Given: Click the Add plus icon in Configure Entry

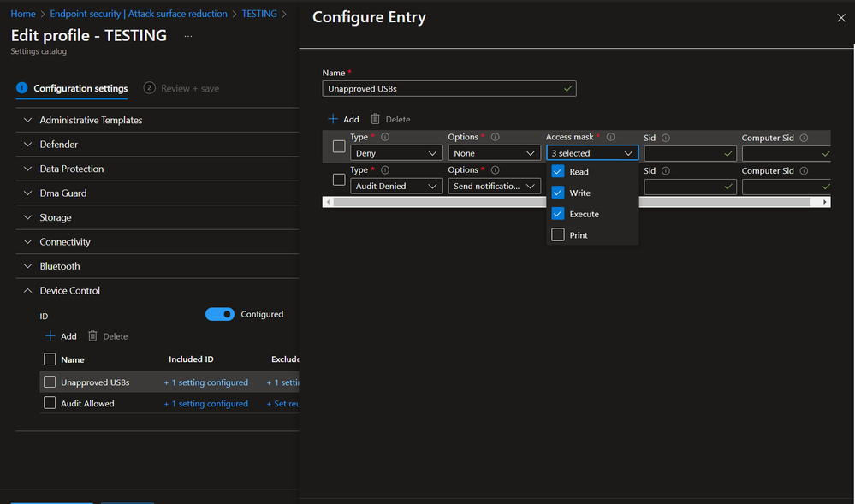Looking at the screenshot, I should tap(333, 119).
